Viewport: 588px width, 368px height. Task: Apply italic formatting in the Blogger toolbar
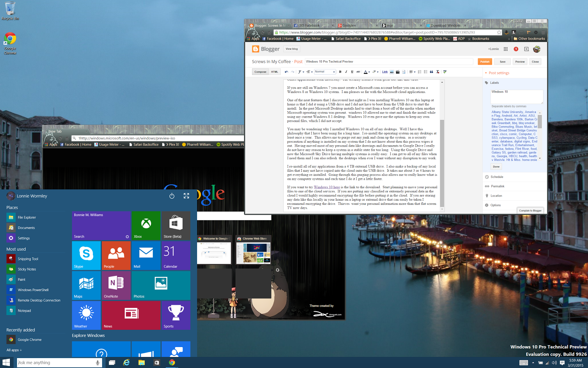pyautogui.click(x=346, y=72)
